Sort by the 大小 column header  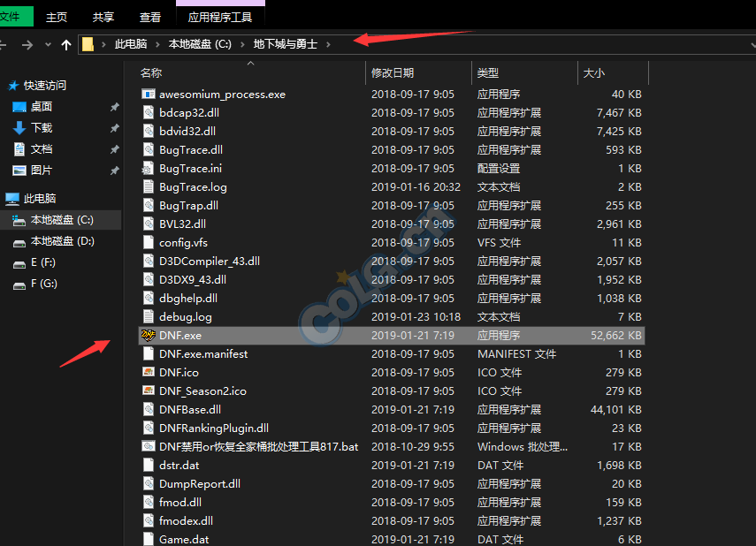pos(593,73)
